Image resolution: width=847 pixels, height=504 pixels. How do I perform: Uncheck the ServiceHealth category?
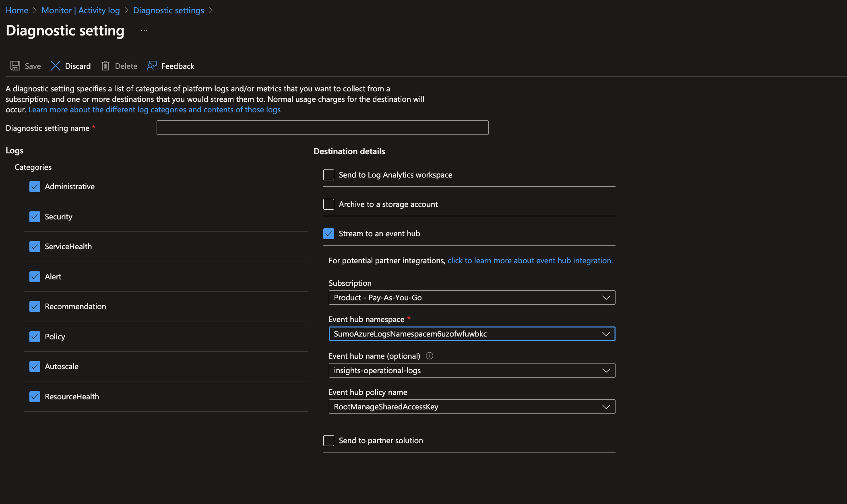pos(35,247)
